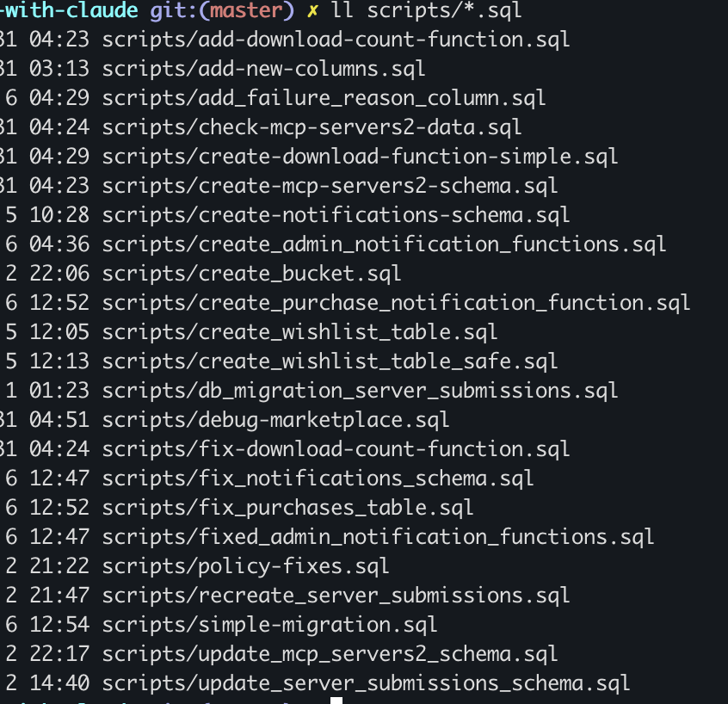Open the scripts/policy-fixes.sql path
The height and width of the screenshot is (704, 728).
[245, 566]
